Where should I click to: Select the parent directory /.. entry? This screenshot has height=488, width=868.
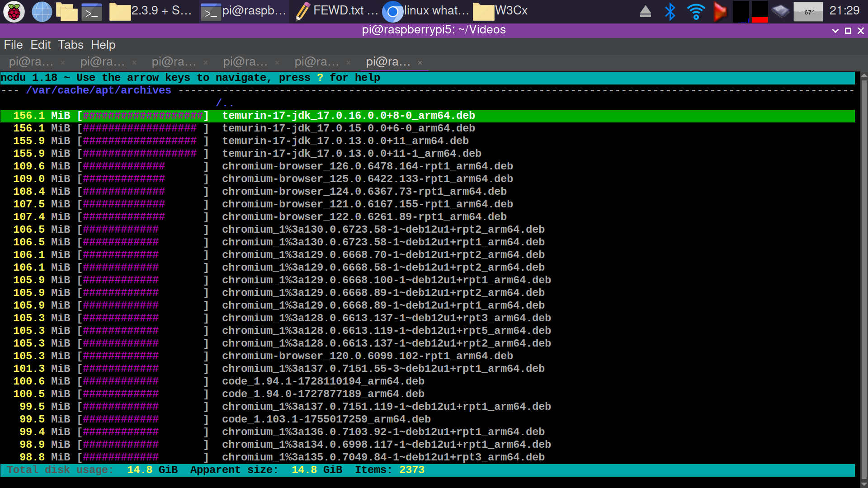point(225,103)
